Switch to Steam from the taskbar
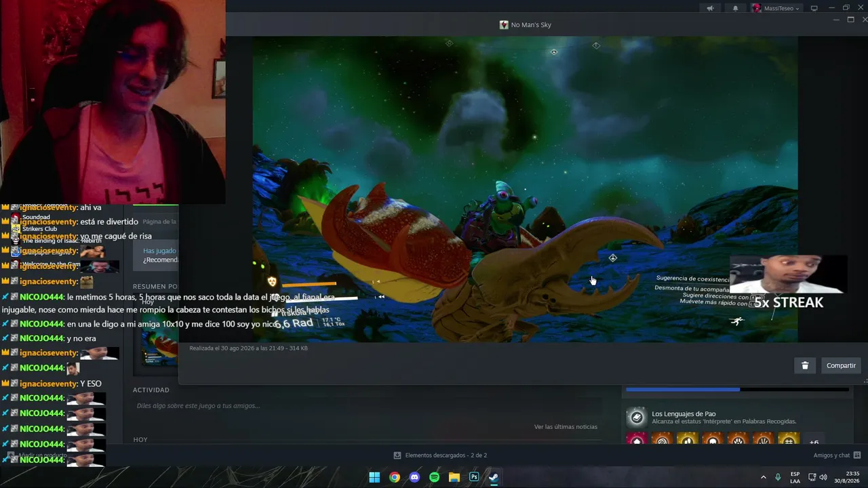This screenshot has width=868, height=488. (x=494, y=477)
